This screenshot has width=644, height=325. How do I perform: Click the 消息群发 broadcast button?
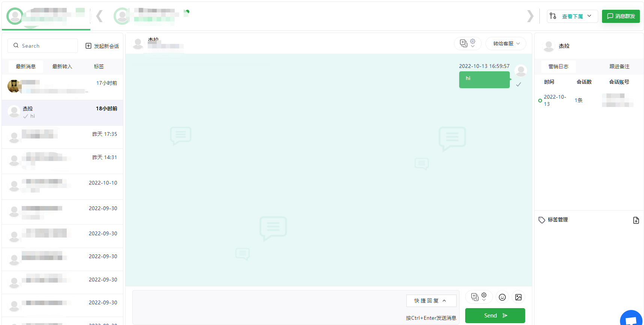[620, 16]
